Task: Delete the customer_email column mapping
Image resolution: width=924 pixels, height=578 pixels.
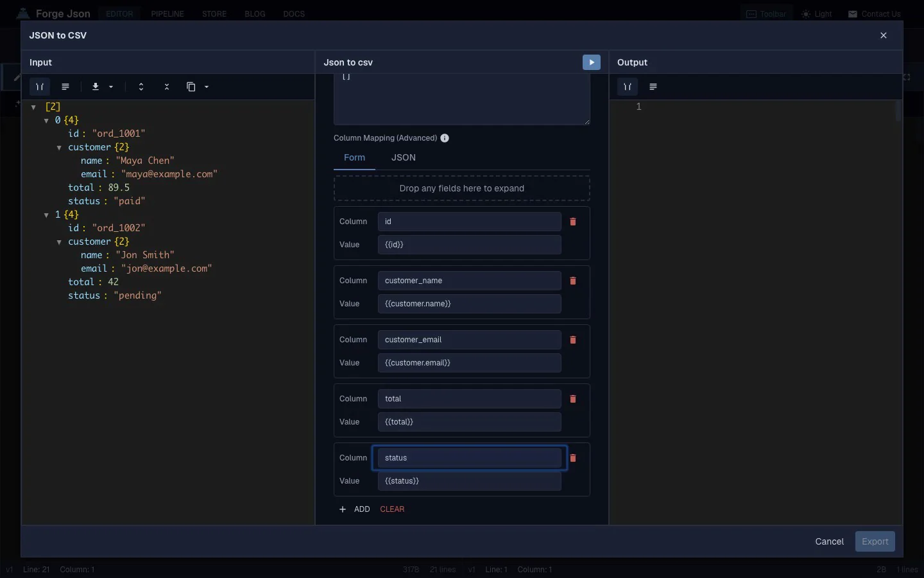Action: 572,340
